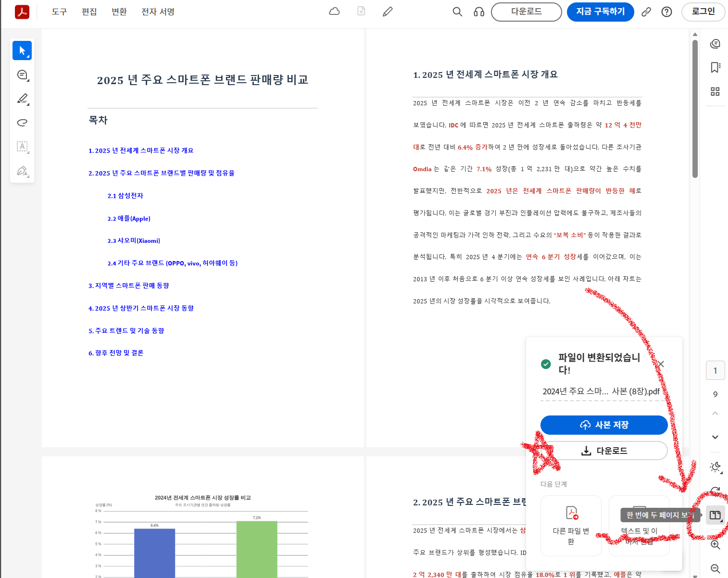The height and width of the screenshot is (578, 728).
Task: Go to next page down chevron
Action: point(715,437)
